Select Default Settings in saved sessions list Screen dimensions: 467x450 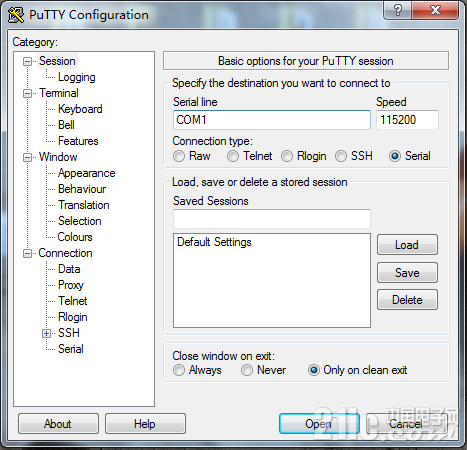pos(214,242)
